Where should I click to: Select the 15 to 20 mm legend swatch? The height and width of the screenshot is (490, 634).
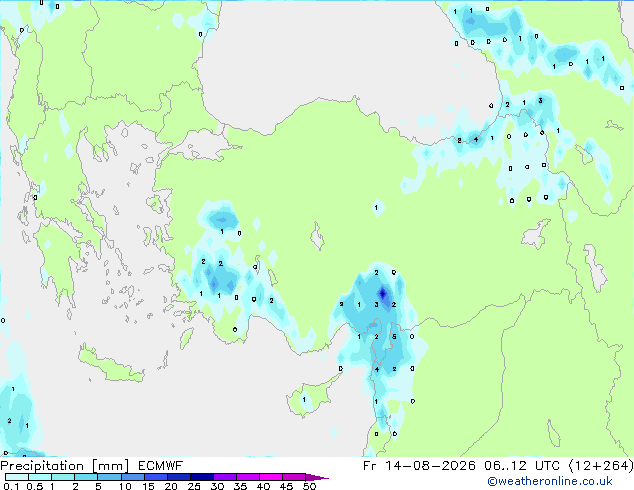click(x=156, y=477)
